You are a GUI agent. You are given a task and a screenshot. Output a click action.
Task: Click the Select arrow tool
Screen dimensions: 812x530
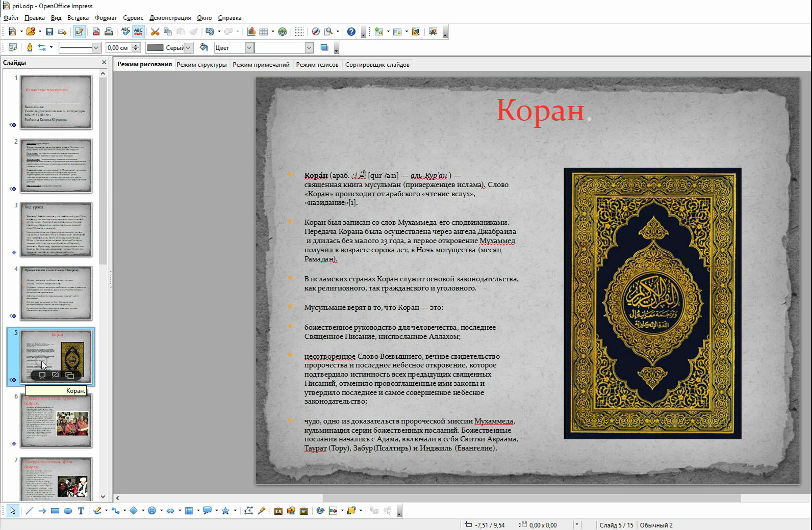pos(13,511)
